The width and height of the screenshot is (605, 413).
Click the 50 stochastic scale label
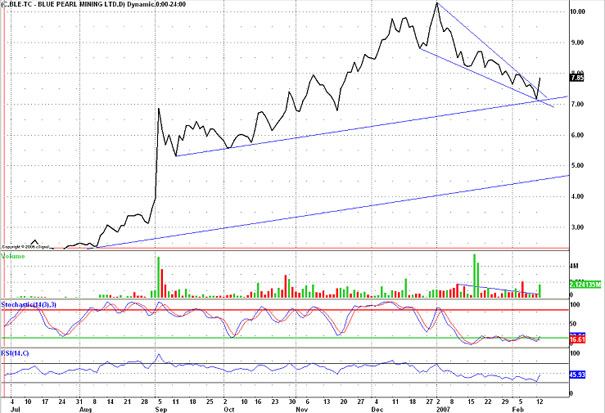[x=573, y=324]
